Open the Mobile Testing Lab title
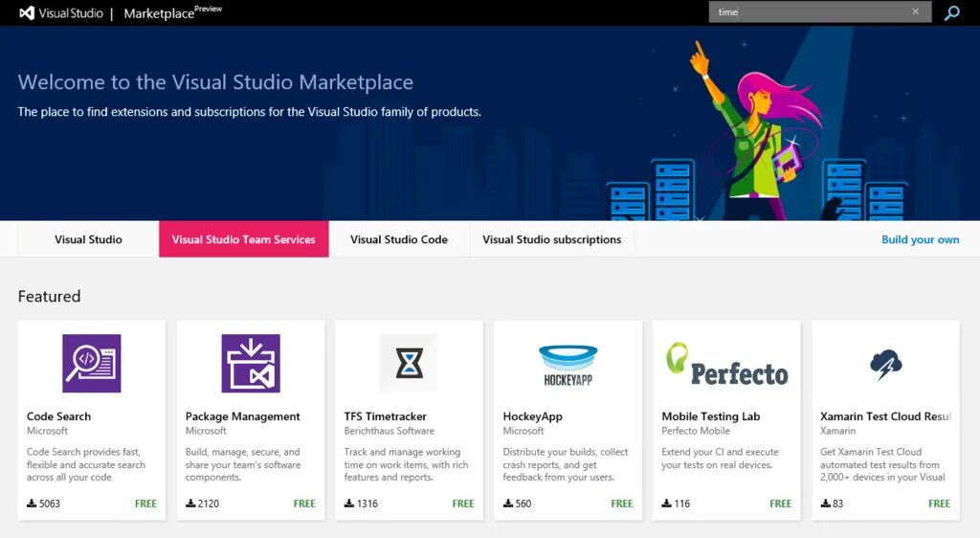The height and width of the screenshot is (538, 980). (711, 416)
